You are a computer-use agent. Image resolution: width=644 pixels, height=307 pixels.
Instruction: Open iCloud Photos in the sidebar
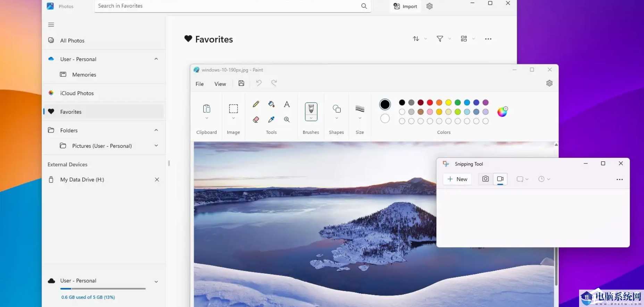point(104,93)
